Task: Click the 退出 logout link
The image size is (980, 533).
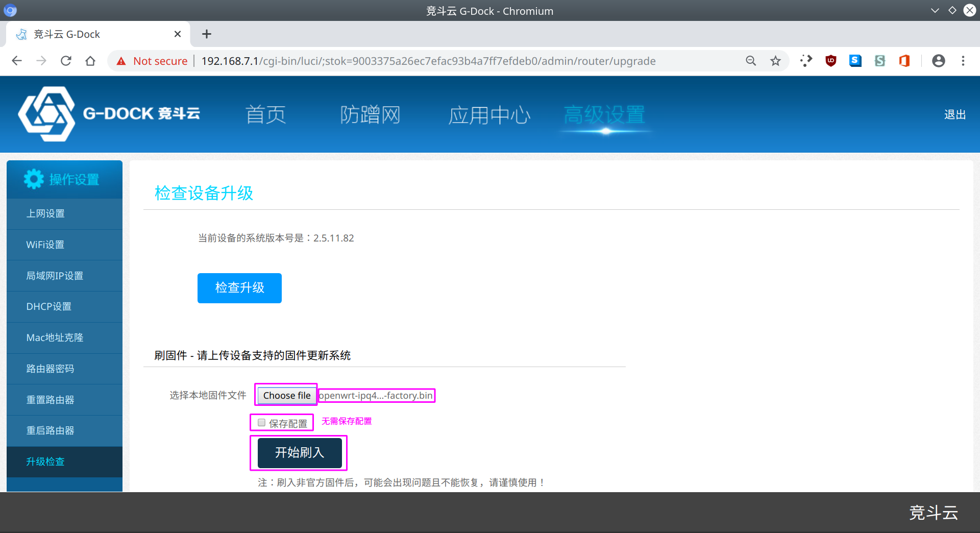Action: point(954,115)
